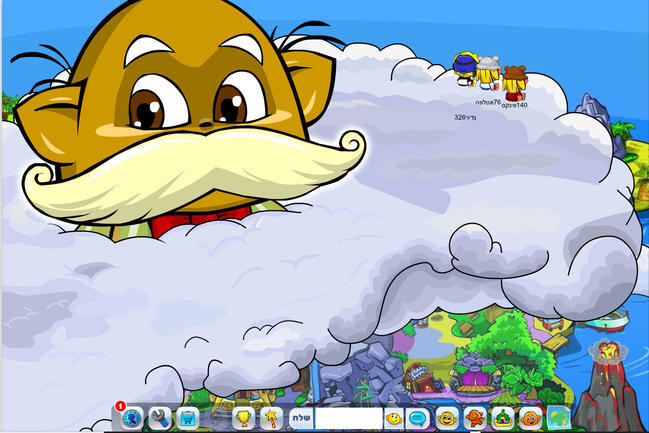
Task: Click the magic star wand icon
Action: click(272, 418)
